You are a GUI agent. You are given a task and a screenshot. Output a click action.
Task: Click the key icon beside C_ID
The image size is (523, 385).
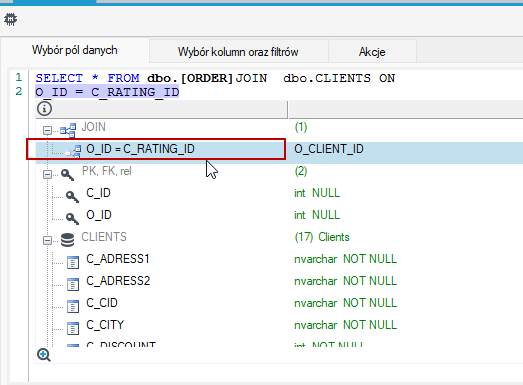coord(72,197)
